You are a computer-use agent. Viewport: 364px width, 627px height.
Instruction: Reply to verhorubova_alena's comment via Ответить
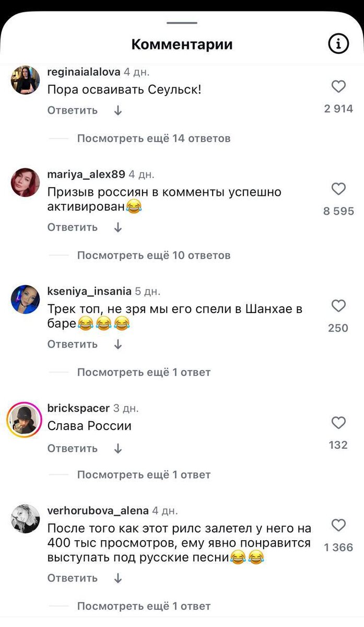coord(73,578)
